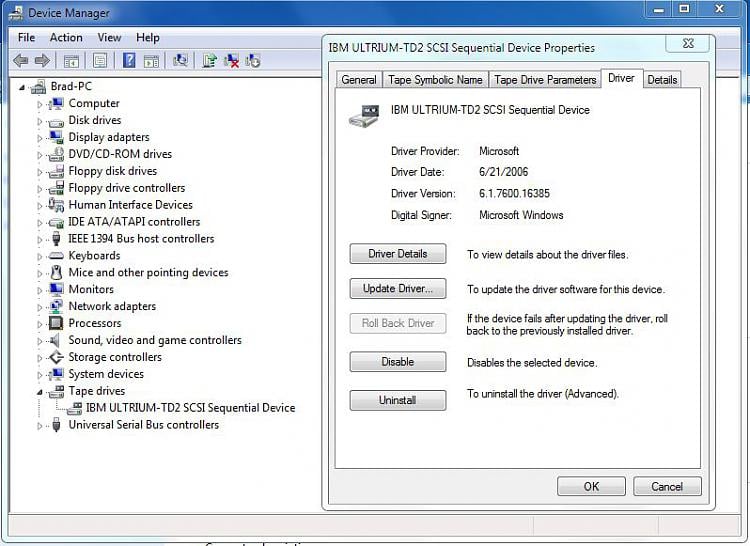Viewport: 750px width, 546px height.
Task: Update driver software toolbar icon
Action: click(210, 61)
